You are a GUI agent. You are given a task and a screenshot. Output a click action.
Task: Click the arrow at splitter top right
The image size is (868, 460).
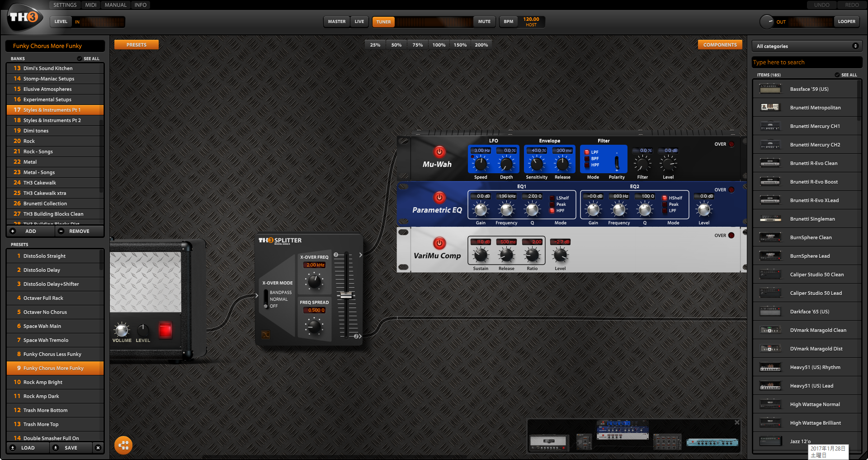pos(360,255)
